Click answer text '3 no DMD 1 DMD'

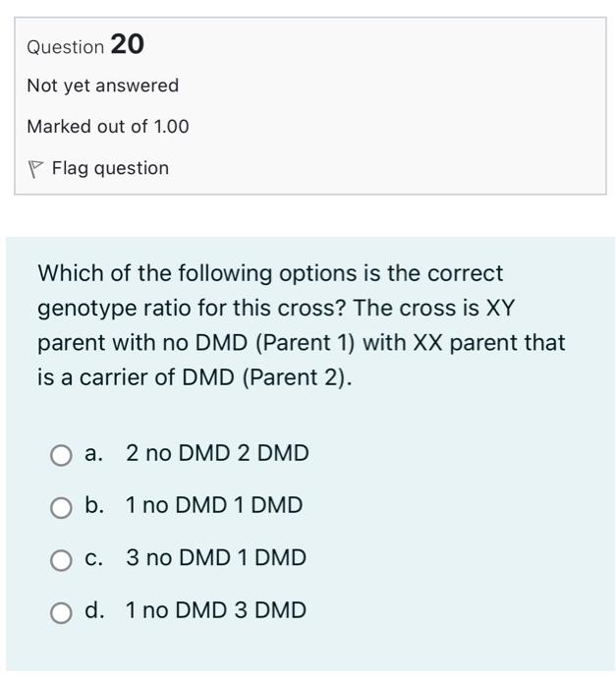(216, 557)
